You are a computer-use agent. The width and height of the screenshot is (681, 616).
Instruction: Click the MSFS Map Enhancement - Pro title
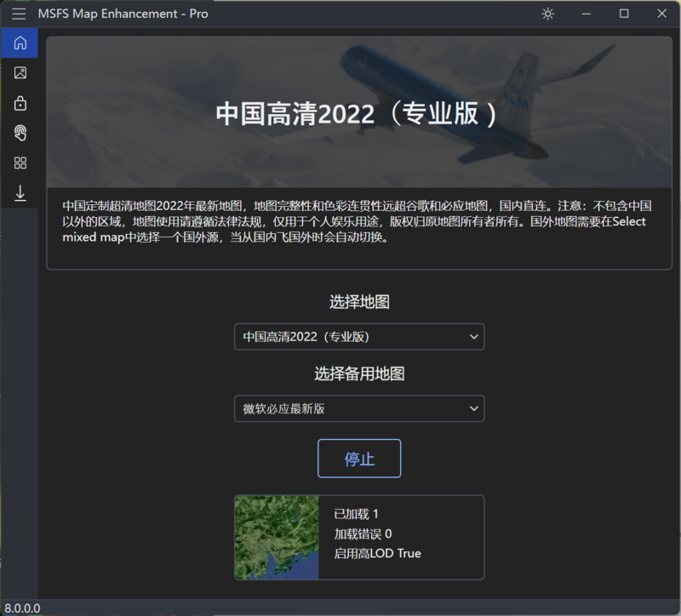point(123,14)
